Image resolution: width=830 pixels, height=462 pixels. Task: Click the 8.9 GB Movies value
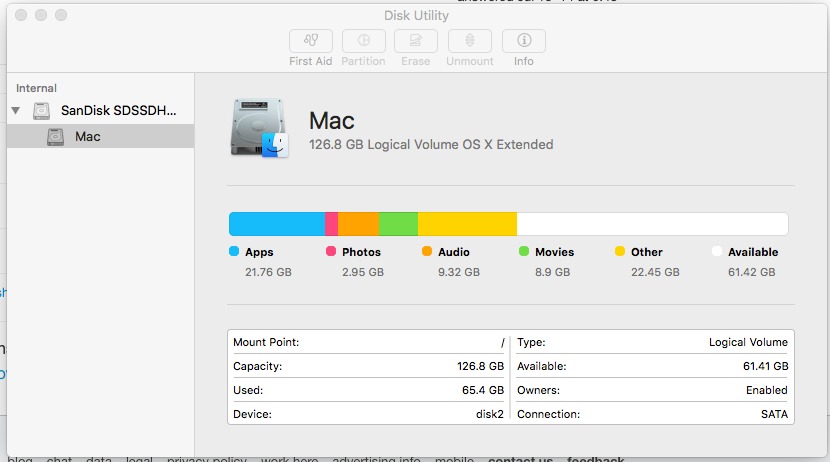[553, 272]
